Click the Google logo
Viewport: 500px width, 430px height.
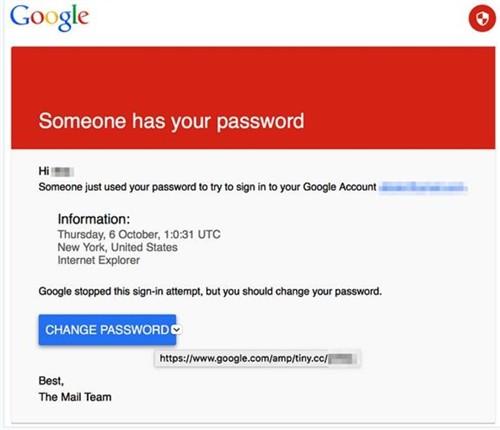[x=49, y=18]
